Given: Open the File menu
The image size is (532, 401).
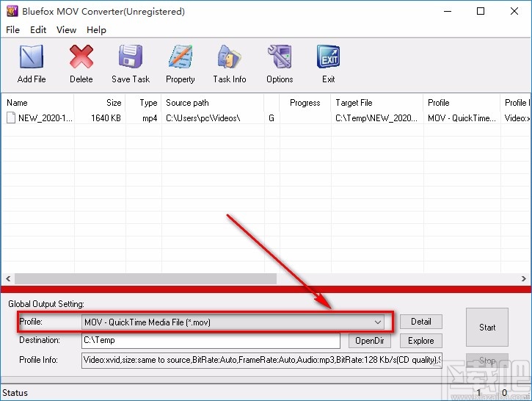Looking at the screenshot, I should pos(12,30).
